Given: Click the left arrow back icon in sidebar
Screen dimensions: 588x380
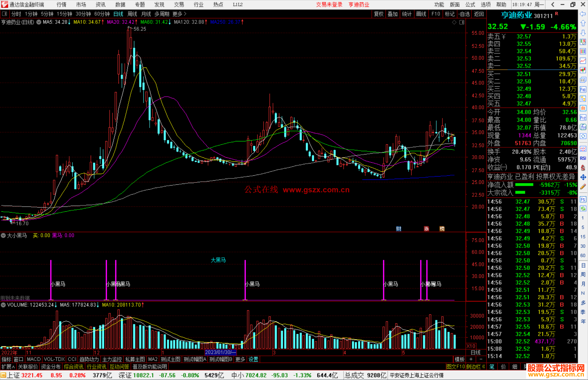Looking at the screenshot, I should (x=583, y=14).
